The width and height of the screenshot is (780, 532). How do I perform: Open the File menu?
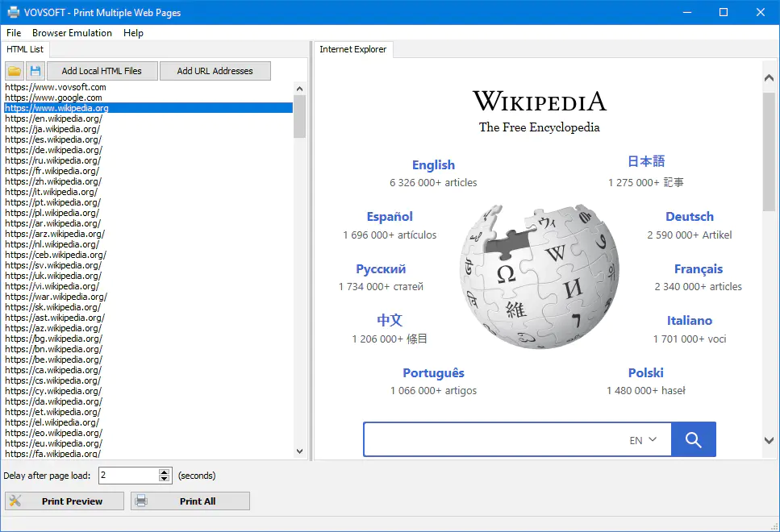click(13, 33)
